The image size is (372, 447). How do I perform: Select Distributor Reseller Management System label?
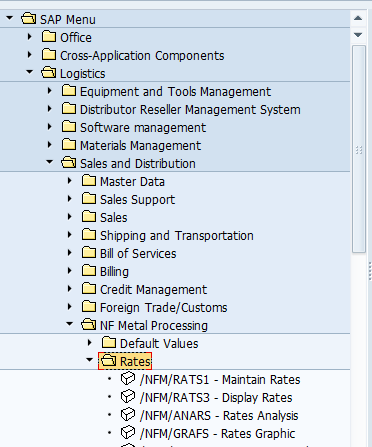(190, 110)
